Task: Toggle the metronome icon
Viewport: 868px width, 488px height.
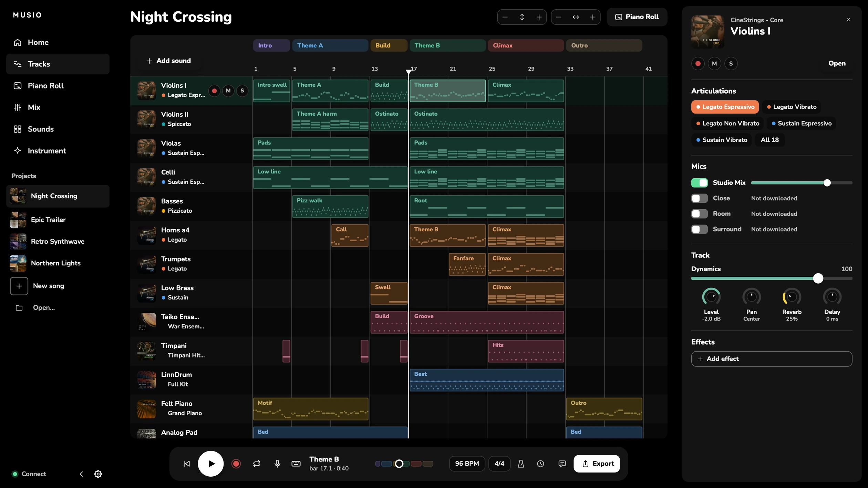Action: tap(521, 464)
